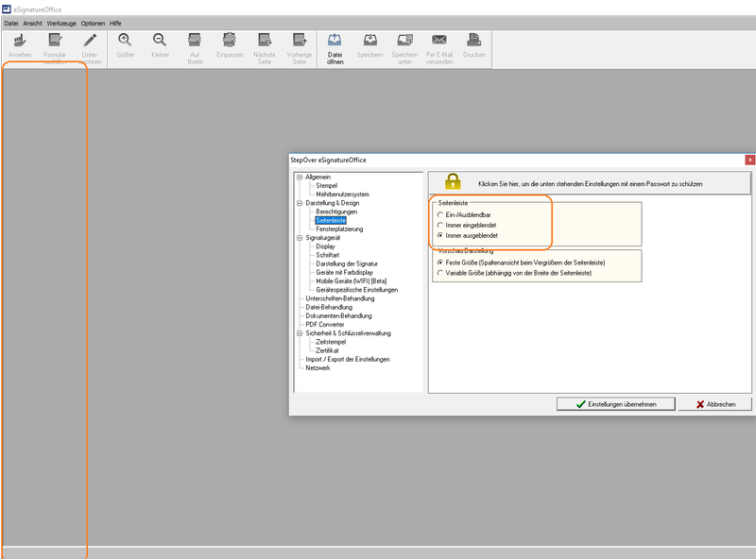Click the Speichern unter icon
The height and width of the screenshot is (559, 756).
404,41
